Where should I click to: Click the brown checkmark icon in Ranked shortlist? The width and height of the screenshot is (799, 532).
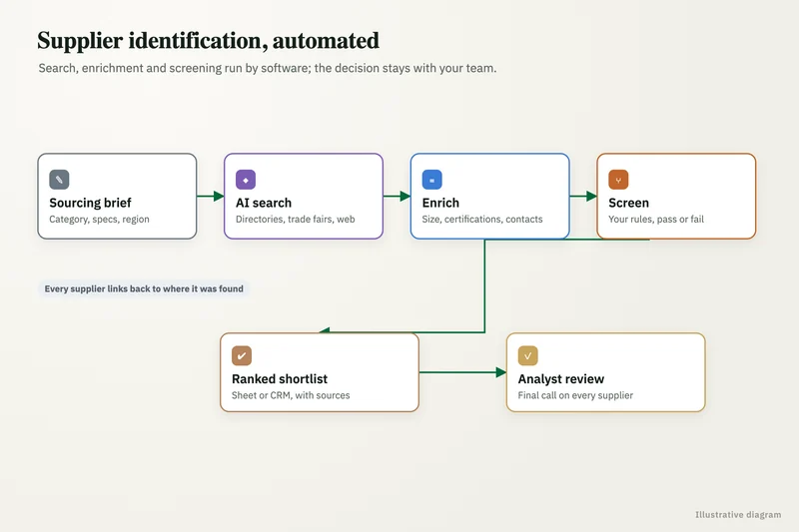tap(242, 356)
